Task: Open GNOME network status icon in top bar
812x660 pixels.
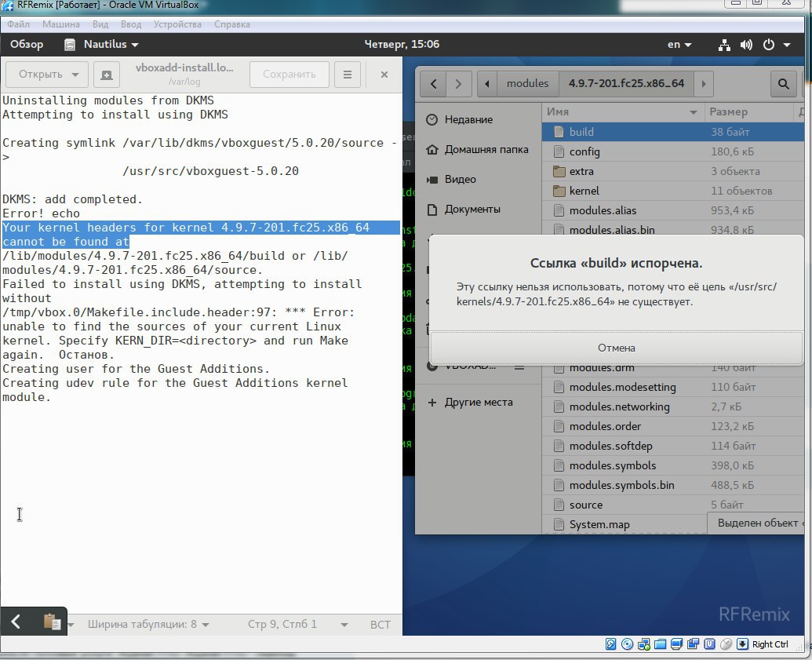Action: tap(724, 45)
